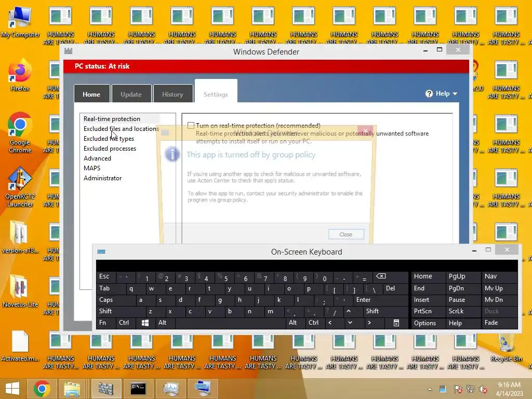
Task: Click Enter key on On-Screen Keyboard
Action: pyautogui.click(x=381, y=300)
